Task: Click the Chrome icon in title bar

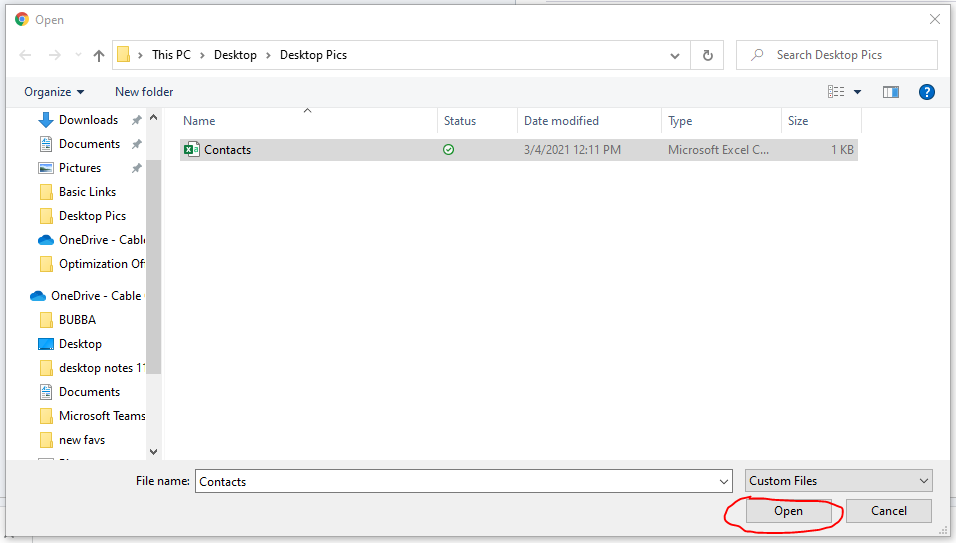Action: click(22, 20)
